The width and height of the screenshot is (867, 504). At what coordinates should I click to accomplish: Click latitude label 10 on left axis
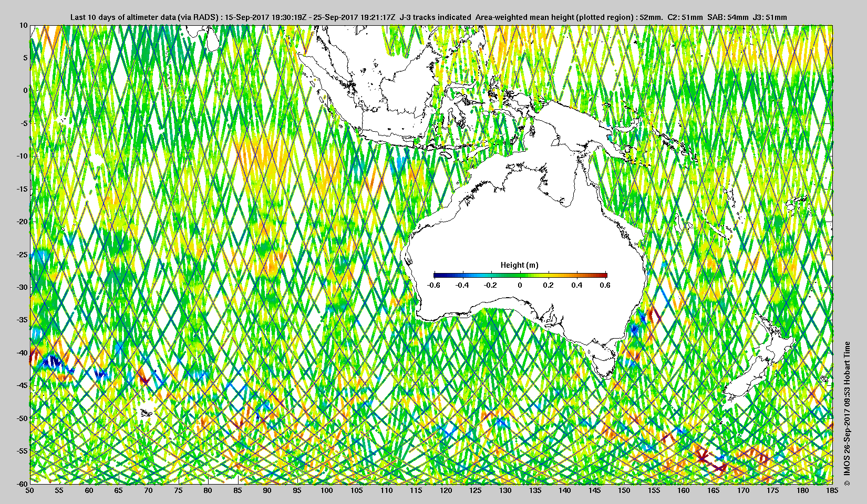[x=23, y=25]
